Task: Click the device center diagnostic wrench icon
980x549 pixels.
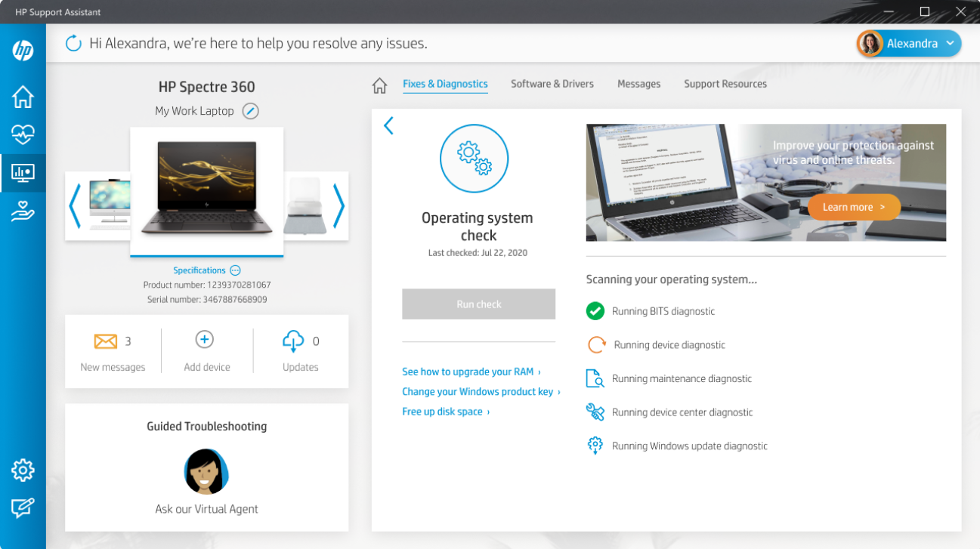Action: 595,412
